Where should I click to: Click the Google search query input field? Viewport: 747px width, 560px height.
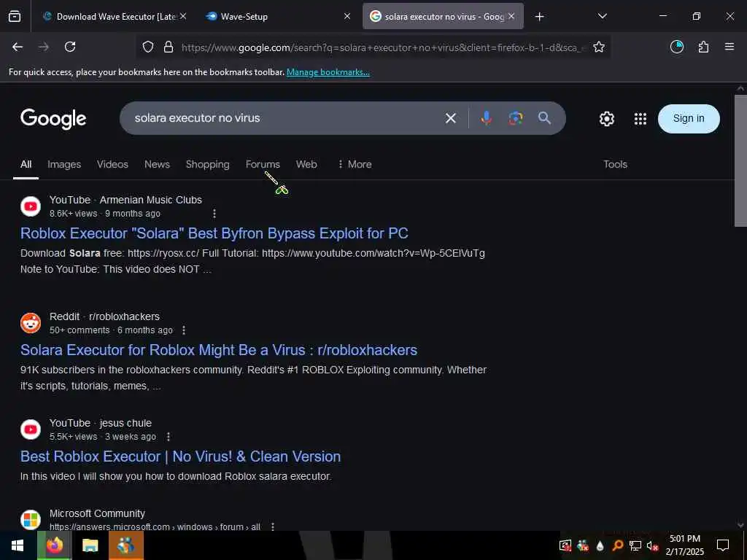(286, 118)
